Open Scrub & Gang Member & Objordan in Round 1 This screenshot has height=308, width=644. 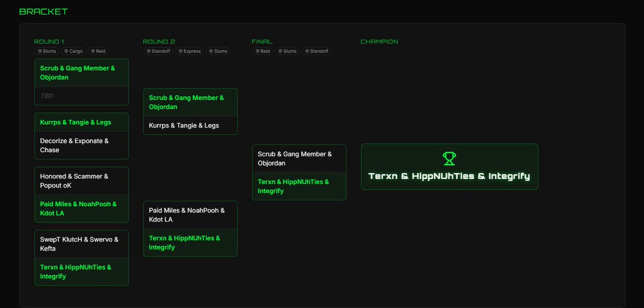click(x=82, y=73)
